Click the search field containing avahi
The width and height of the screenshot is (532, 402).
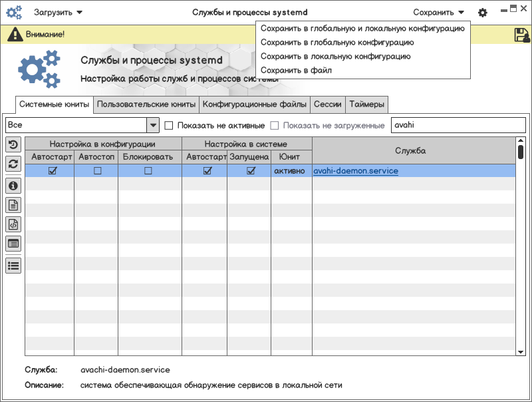pos(458,125)
